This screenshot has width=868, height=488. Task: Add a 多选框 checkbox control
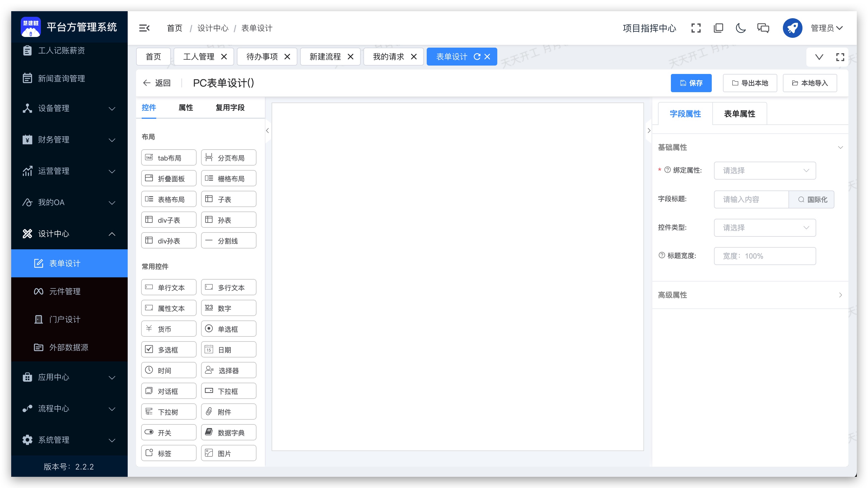click(169, 350)
